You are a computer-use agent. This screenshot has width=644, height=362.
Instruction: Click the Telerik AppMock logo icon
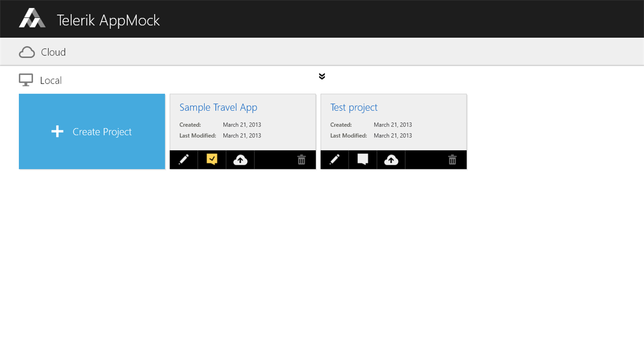click(x=32, y=18)
